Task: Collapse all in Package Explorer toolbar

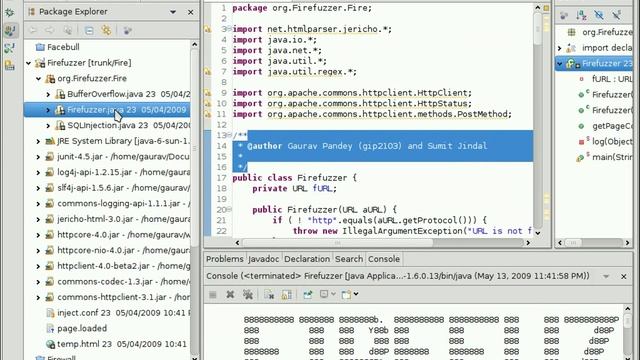Action: [89, 30]
